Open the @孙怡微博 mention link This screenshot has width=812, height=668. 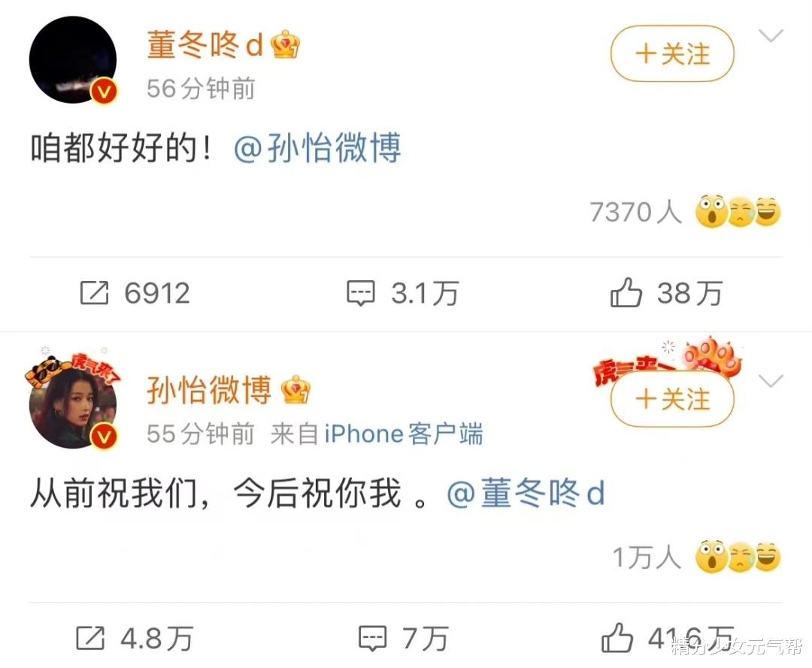[317, 148]
